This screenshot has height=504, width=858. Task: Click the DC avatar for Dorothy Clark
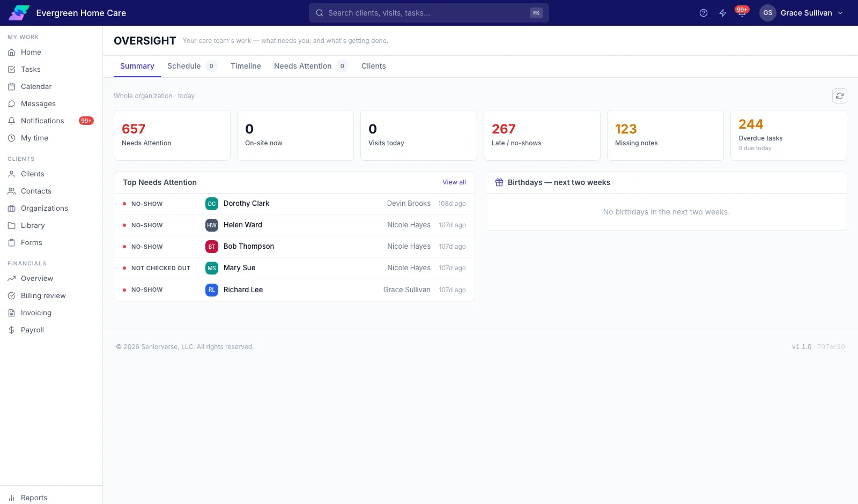coord(212,204)
